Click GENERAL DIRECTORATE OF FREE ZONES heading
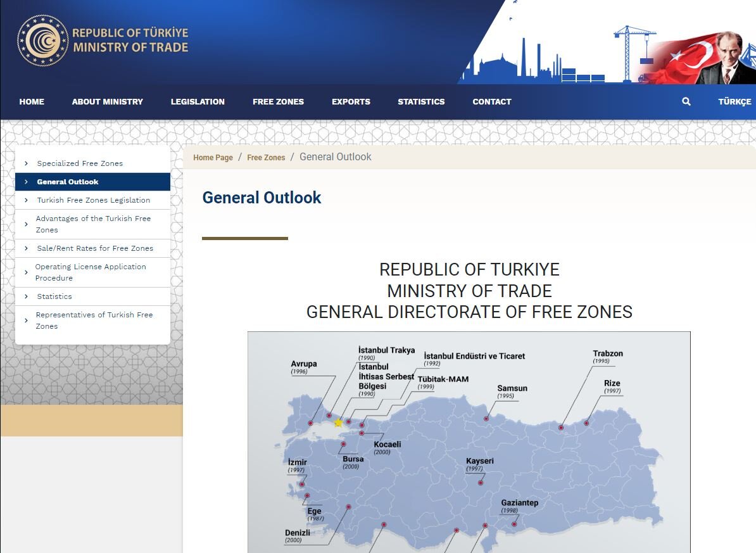The height and width of the screenshot is (553, 756). [469, 312]
